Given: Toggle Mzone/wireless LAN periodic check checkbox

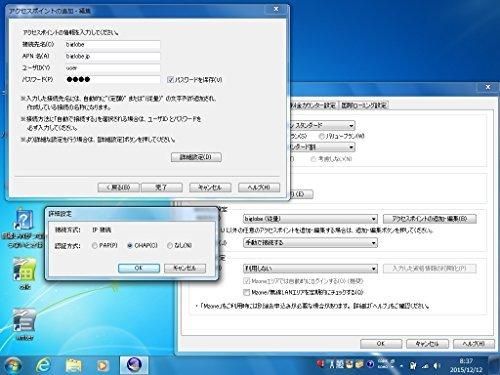Looking at the screenshot, I should coord(246,292).
